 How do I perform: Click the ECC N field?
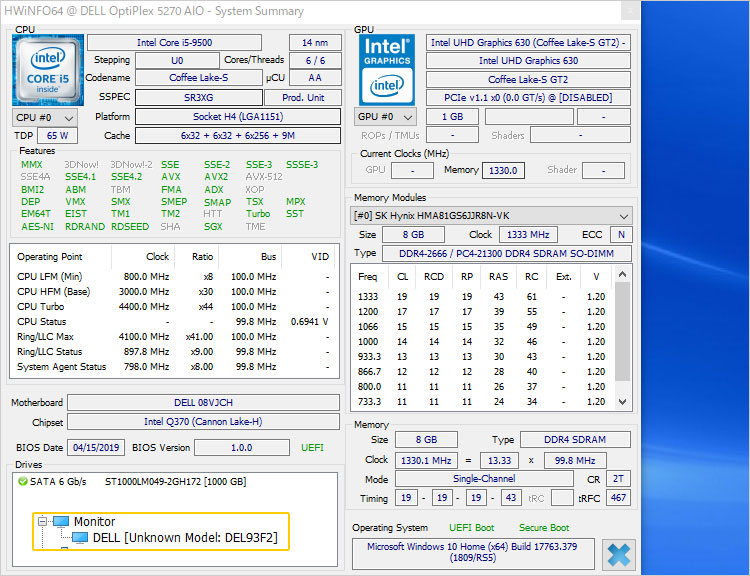(621, 234)
